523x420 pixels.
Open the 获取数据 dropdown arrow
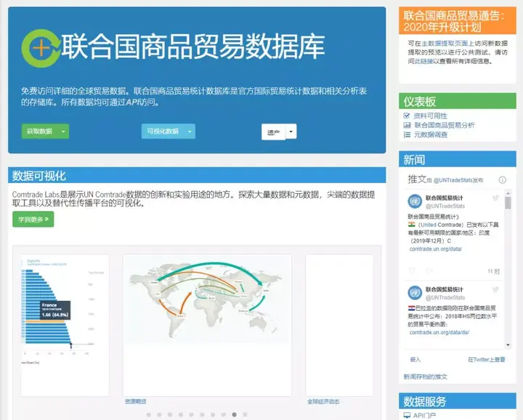click(63, 132)
